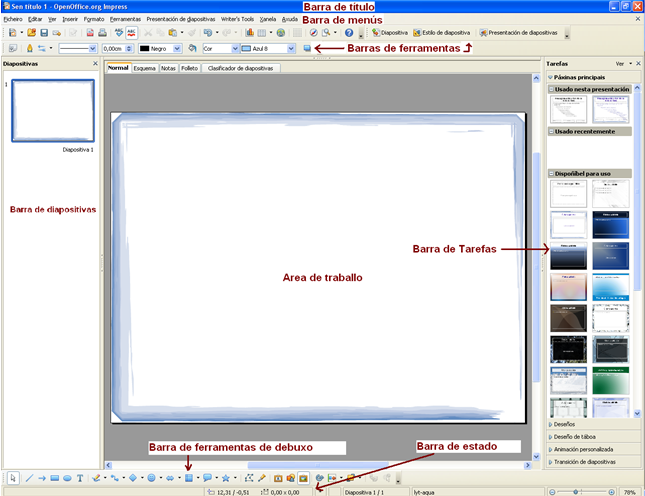Collapse the Dispoñibel para uso group
Viewport: 645px width, 496px height.
(552, 174)
